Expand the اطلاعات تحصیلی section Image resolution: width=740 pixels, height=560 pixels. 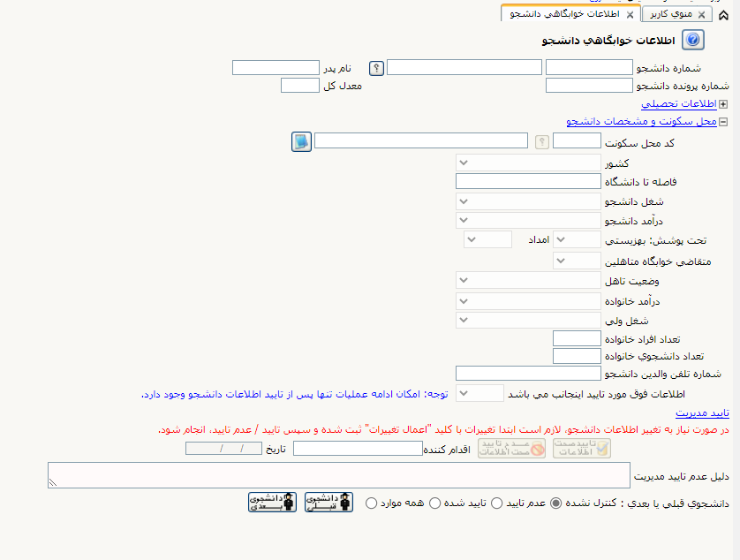coord(722,104)
